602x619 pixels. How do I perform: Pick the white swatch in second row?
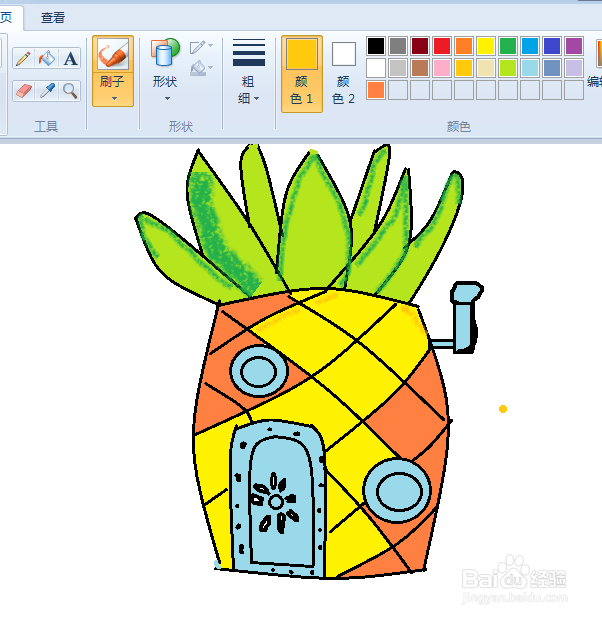coord(376,68)
